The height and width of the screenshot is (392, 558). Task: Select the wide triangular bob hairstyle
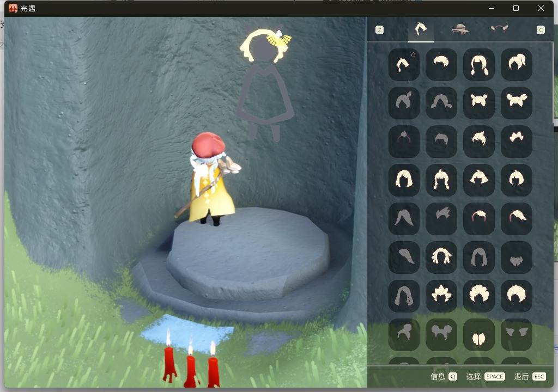pos(479,180)
